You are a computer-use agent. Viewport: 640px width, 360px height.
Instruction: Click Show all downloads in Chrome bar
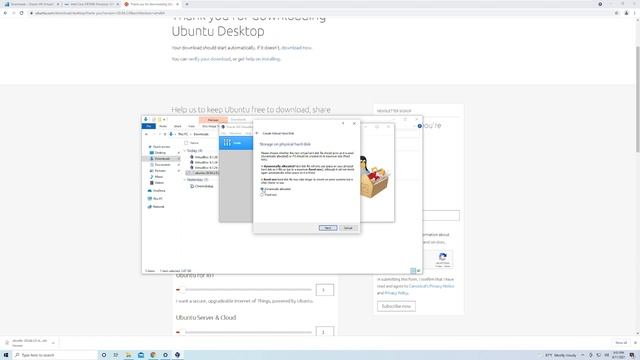pyautogui.click(x=621, y=343)
